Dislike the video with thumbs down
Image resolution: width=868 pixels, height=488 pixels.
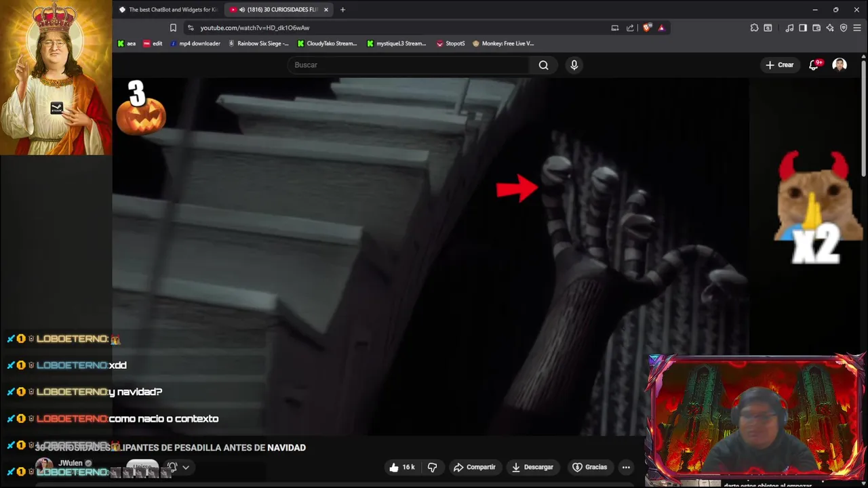[432, 467]
